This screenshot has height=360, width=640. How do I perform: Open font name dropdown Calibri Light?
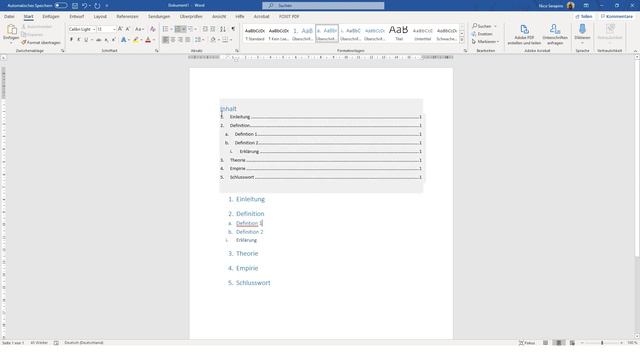coord(93,29)
